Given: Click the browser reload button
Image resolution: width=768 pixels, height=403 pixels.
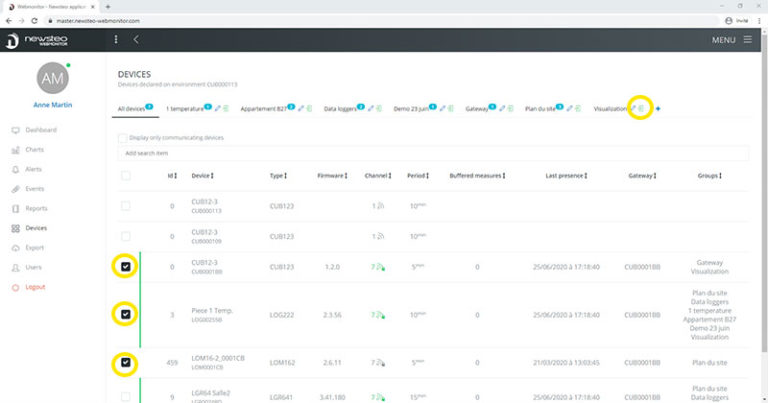Looking at the screenshot, I should pyautogui.click(x=34, y=21).
